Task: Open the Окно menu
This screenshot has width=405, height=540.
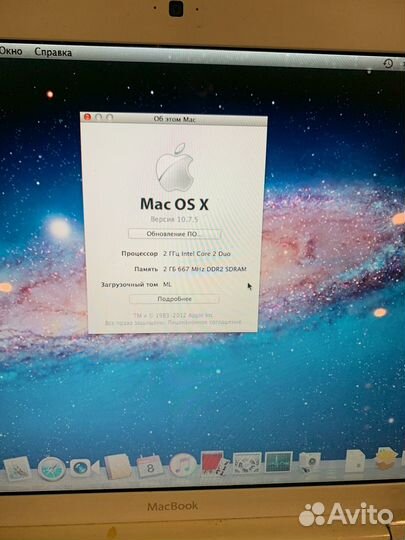Action: point(11,51)
